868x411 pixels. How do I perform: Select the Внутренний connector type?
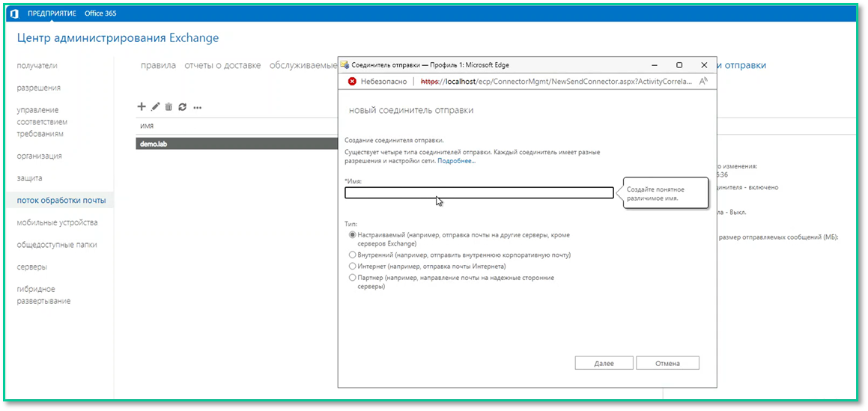[x=352, y=255]
